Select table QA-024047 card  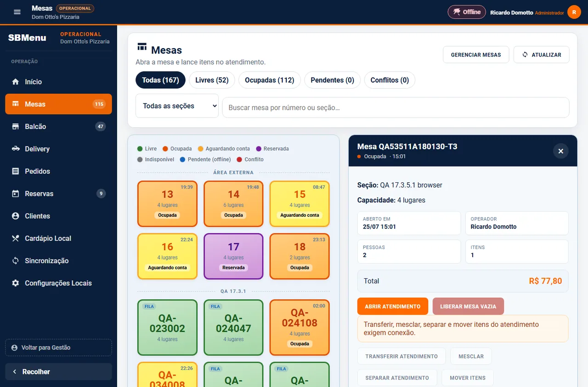click(x=233, y=327)
